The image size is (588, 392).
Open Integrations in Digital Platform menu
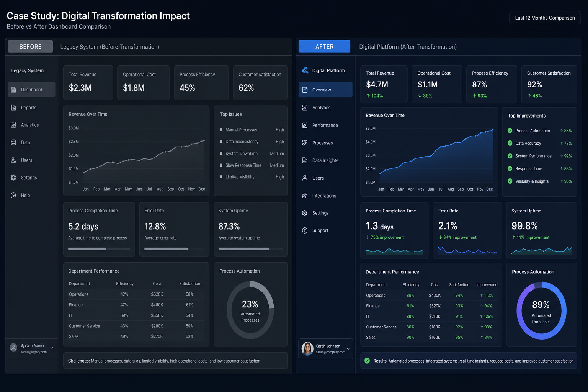(x=325, y=196)
